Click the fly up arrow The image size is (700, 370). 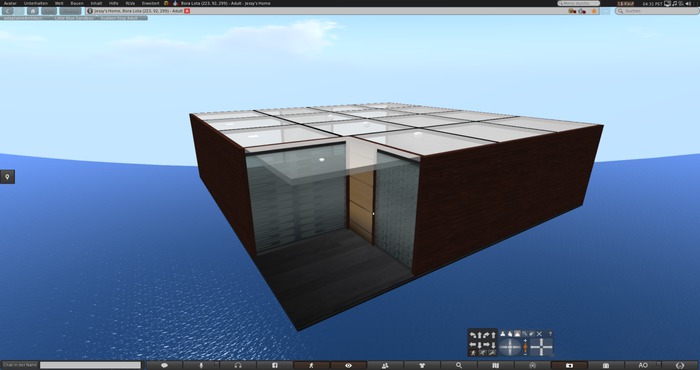click(x=493, y=335)
